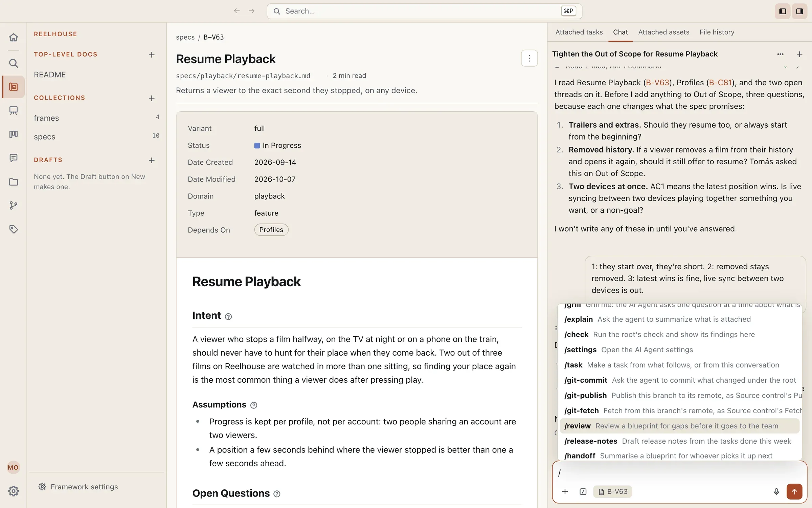
Task: Remove the attached B-V63 chip
Action: 612,491
